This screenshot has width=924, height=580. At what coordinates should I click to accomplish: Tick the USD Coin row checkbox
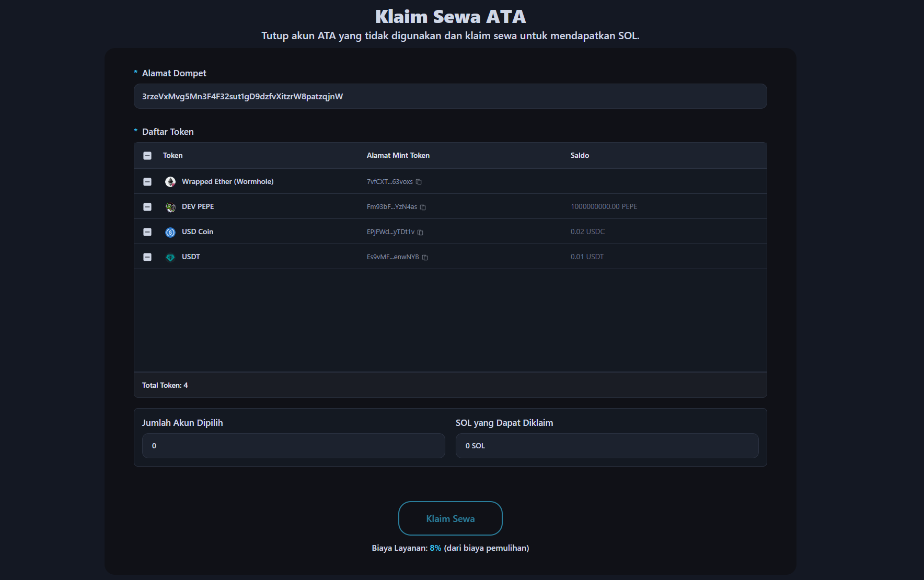[x=147, y=232]
